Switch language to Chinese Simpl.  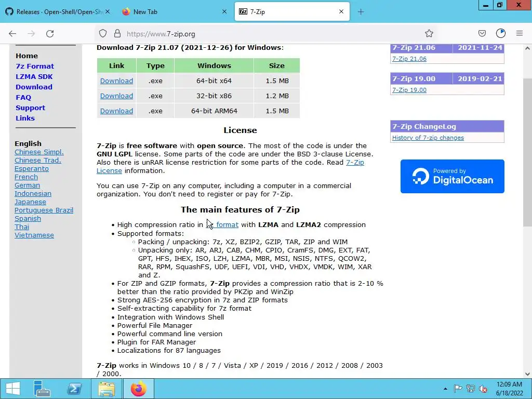(39, 152)
